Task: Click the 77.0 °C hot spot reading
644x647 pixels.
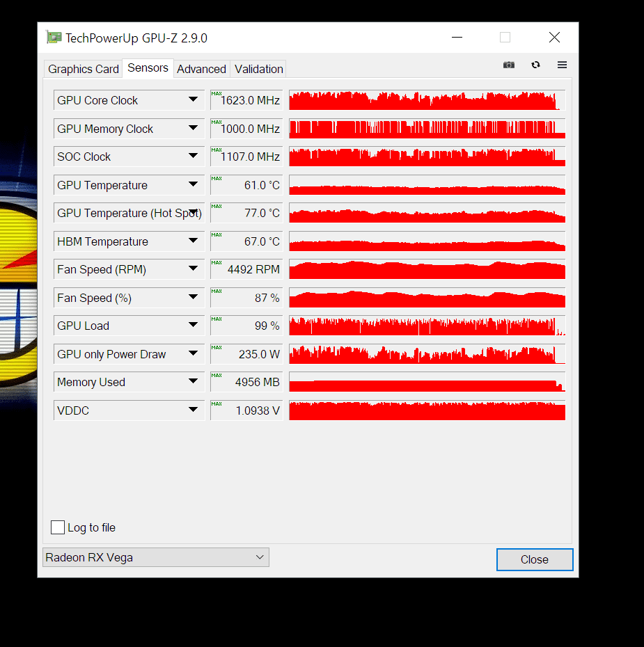Action: point(246,213)
